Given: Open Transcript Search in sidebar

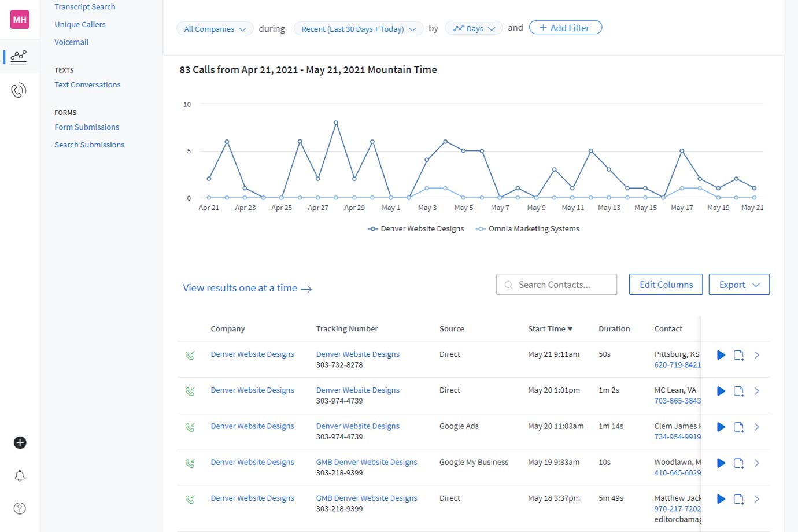Looking at the screenshot, I should (85, 7).
